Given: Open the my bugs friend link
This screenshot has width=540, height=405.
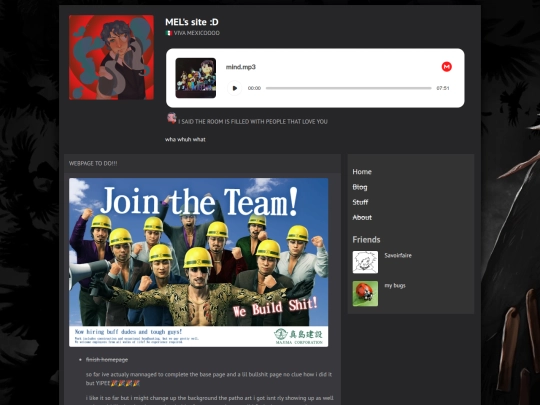Looking at the screenshot, I should [x=395, y=285].
